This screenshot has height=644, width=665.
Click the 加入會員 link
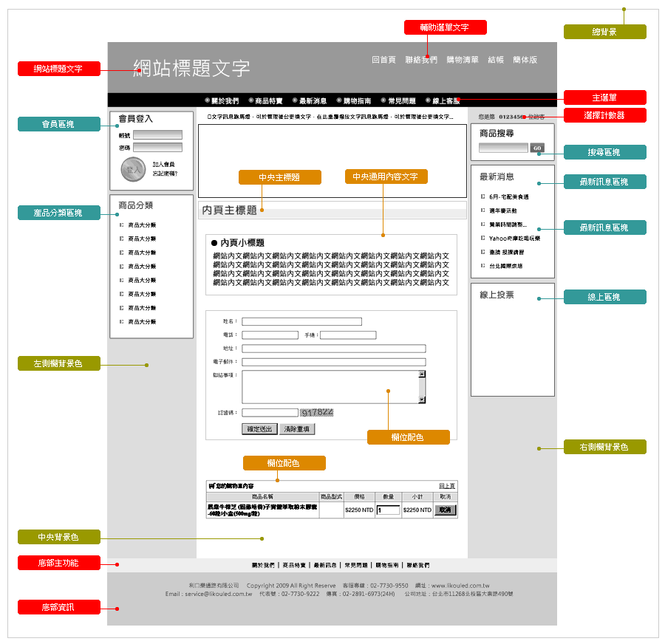pos(163,165)
